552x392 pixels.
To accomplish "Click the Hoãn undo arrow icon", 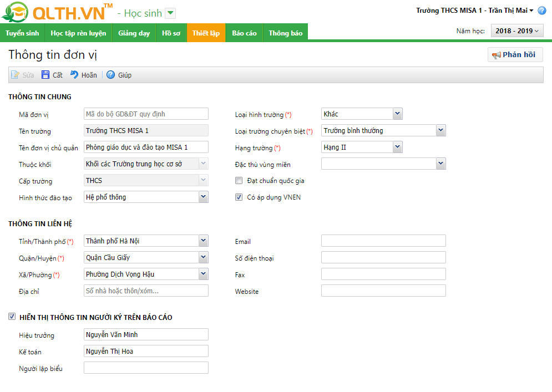I will pyautogui.click(x=74, y=75).
